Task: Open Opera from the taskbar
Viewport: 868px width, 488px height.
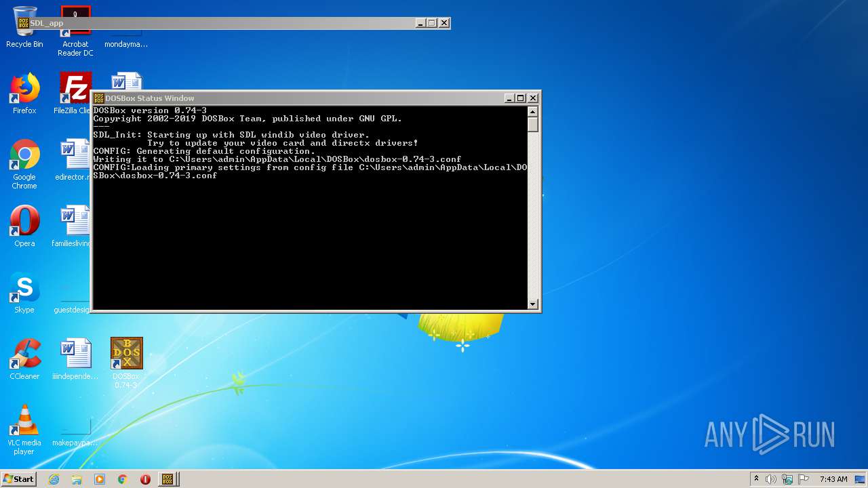Action: [145, 479]
